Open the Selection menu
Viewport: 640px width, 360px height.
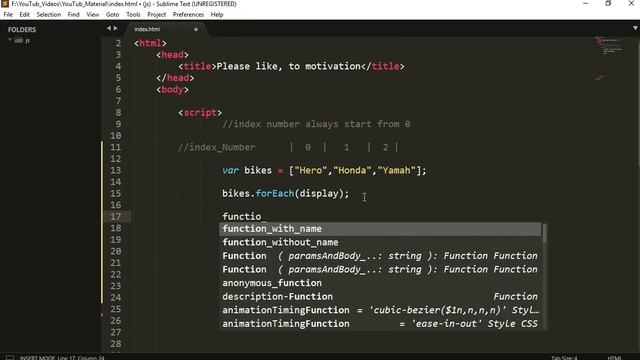[x=49, y=15]
